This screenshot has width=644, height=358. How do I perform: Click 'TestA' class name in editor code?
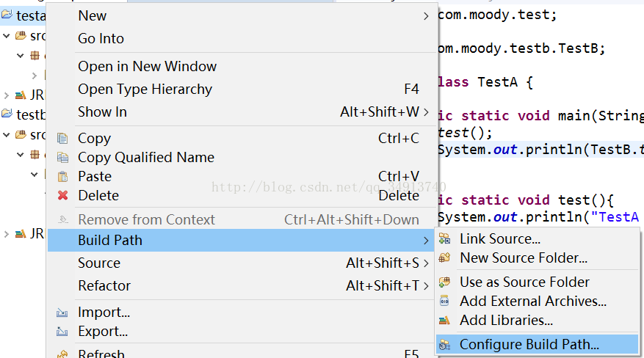[497, 82]
